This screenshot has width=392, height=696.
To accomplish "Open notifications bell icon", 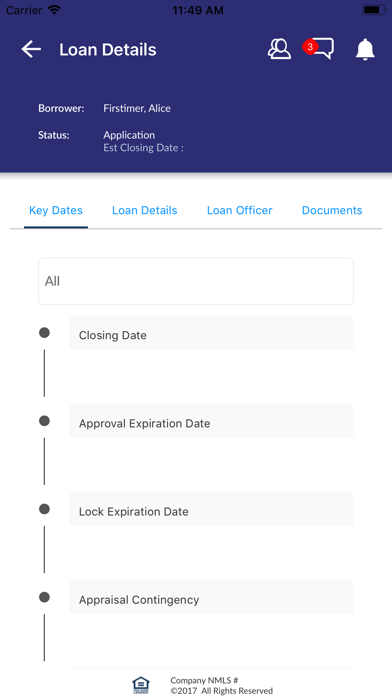I will [x=365, y=49].
